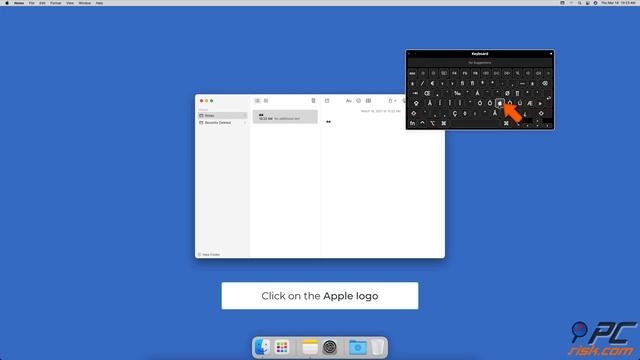Open the Trash from the Dock
The width and height of the screenshot is (640, 360).
pyautogui.click(x=378, y=347)
